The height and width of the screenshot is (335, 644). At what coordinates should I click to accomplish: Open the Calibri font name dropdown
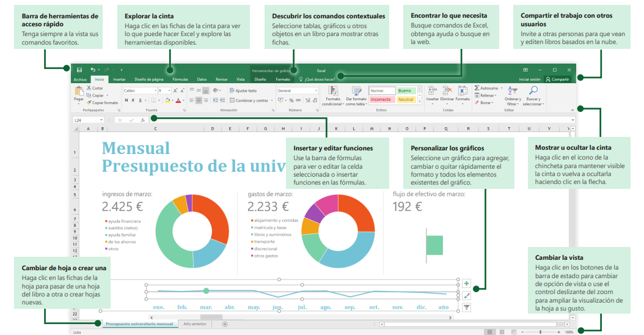coord(141,90)
